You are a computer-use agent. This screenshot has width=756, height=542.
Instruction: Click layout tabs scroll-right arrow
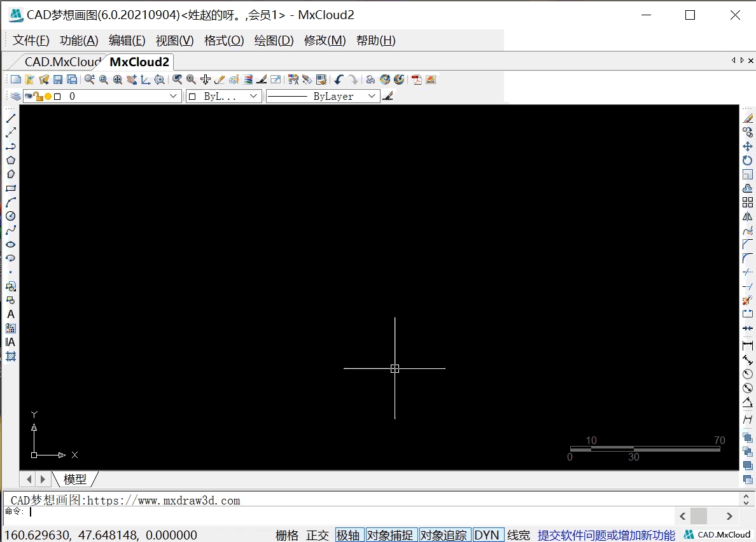(x=43, y=480)
